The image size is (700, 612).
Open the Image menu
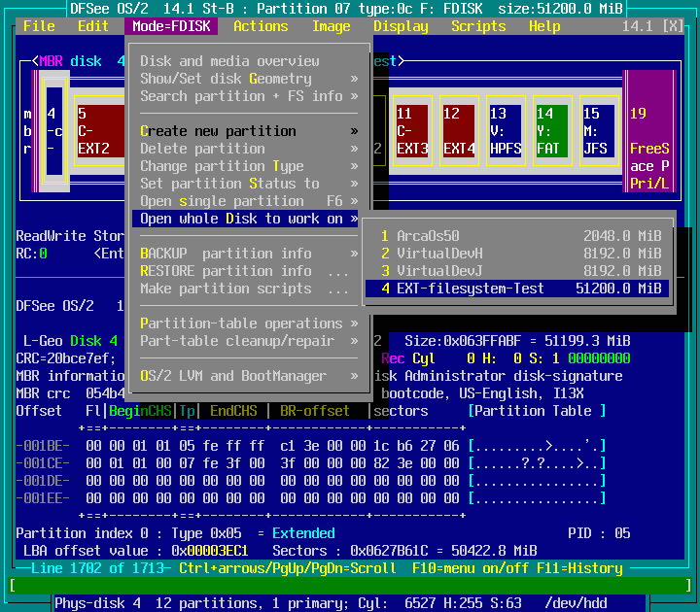(331, 26)
